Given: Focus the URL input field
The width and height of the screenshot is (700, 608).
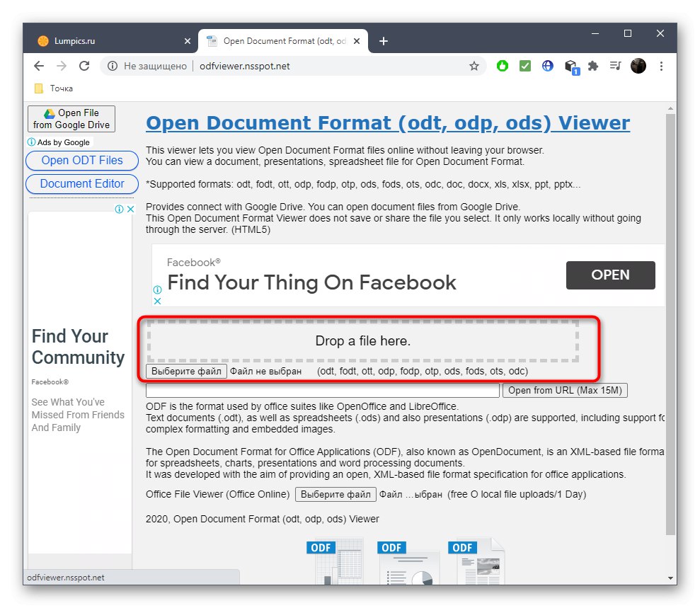Looking at the screenshot, I should tap(322, 390).
